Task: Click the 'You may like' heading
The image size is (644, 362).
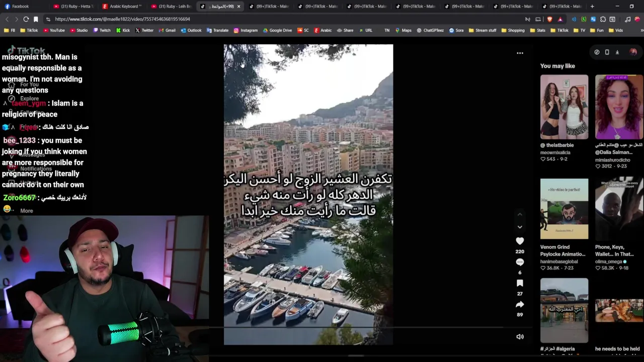Action: tap(557, 66)
